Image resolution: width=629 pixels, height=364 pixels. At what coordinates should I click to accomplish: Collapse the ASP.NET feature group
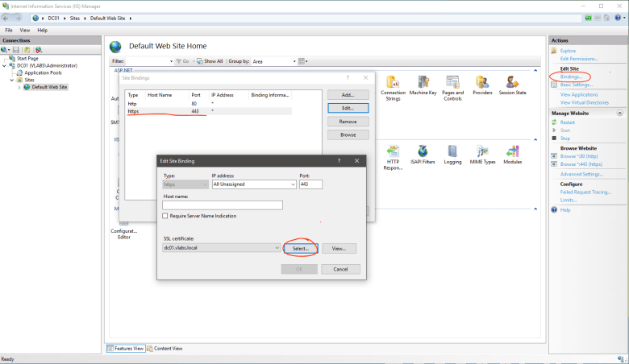point(535,71)
